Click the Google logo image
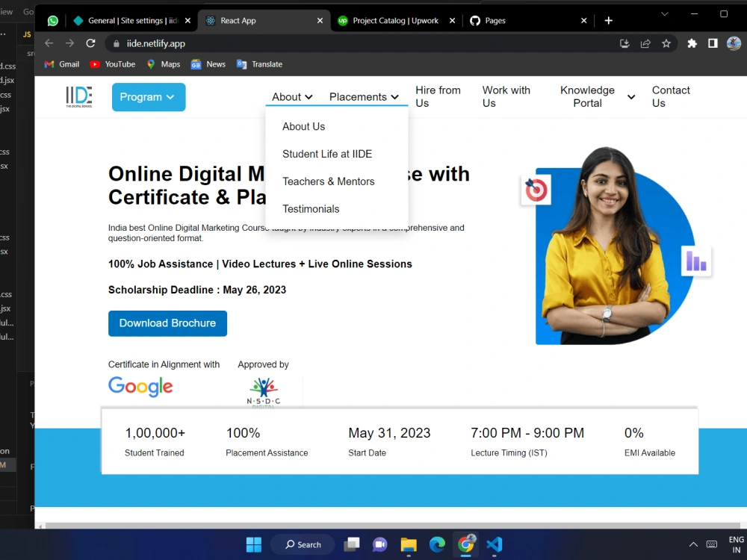This screenshot has width=747, height=560. point(140,386)
